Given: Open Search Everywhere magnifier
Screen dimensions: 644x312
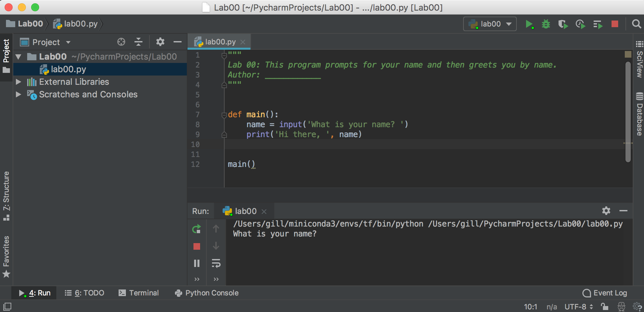Looking at the screenshot, I should [x=636, y=24].
